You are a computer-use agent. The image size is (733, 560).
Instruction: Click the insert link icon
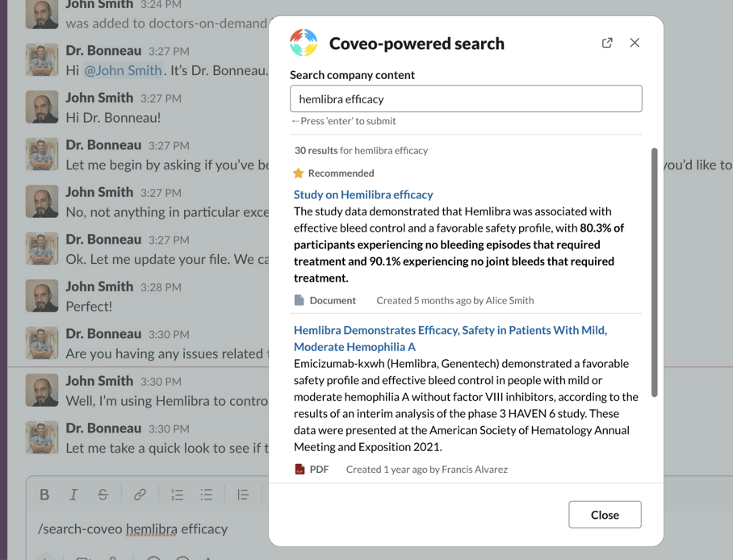pyautogui.click(x=140, y=495)
